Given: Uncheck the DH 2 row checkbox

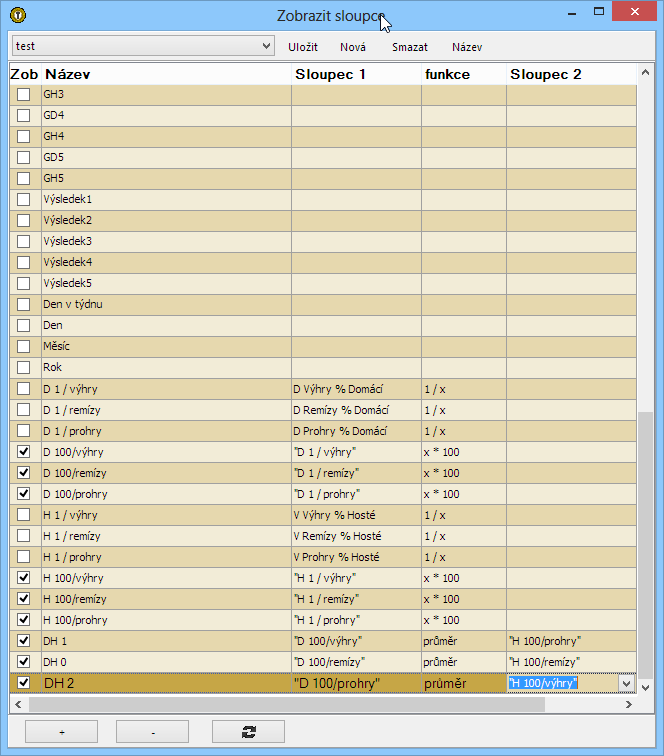Looking at the screenshot, I should coord(24,683).
